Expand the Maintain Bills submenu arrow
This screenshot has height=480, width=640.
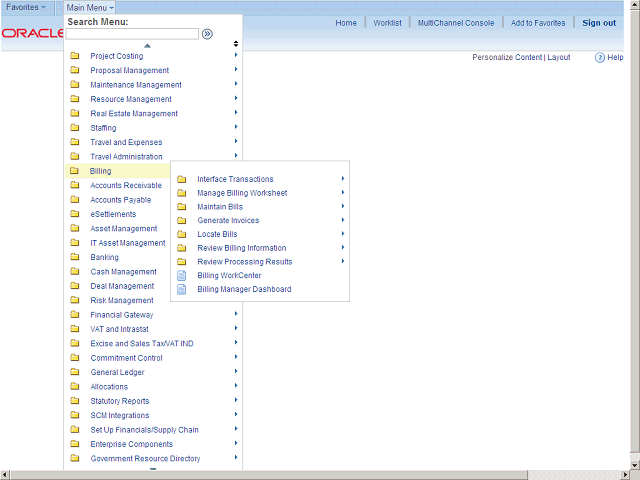coord(342,207)
